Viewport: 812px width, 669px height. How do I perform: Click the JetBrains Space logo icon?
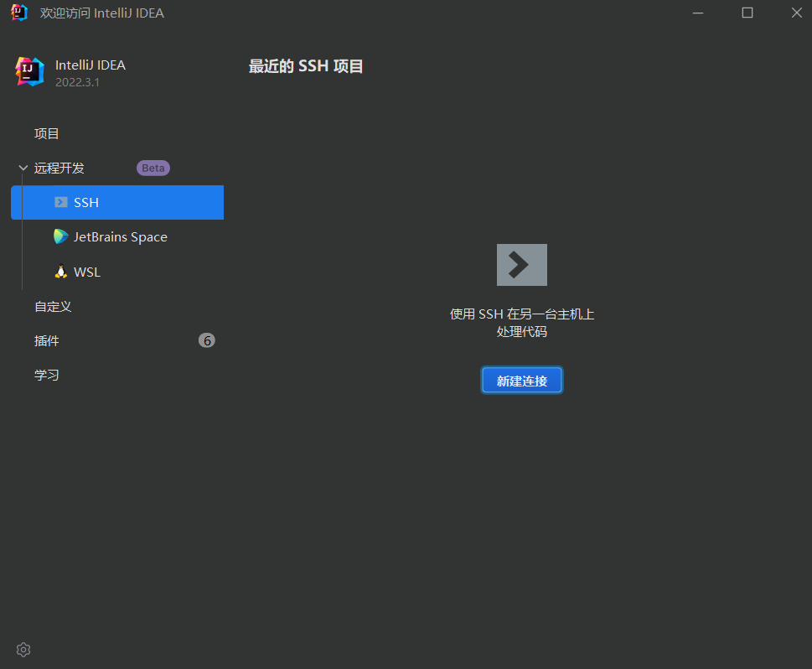60,236
